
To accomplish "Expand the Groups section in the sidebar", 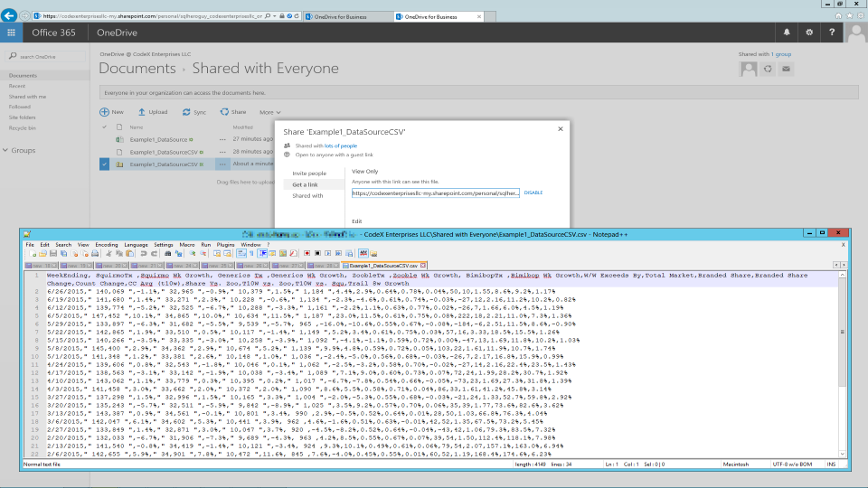I will (5, 150).
